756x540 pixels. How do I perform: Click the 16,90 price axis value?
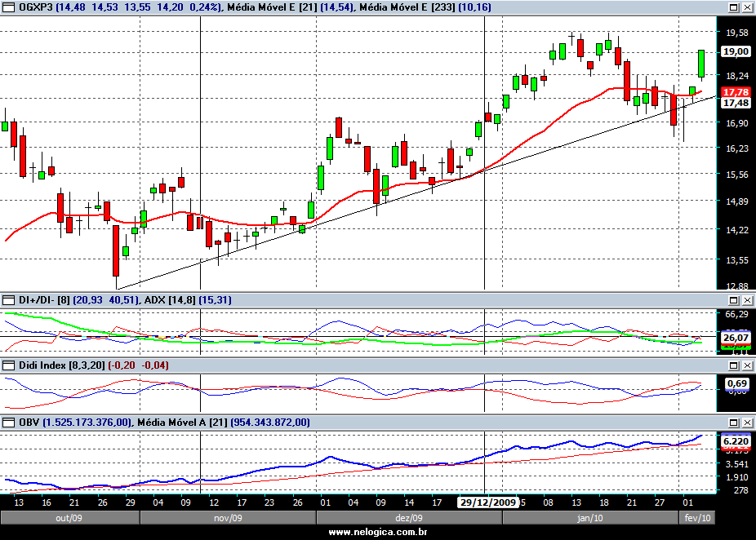click(737, 123)
